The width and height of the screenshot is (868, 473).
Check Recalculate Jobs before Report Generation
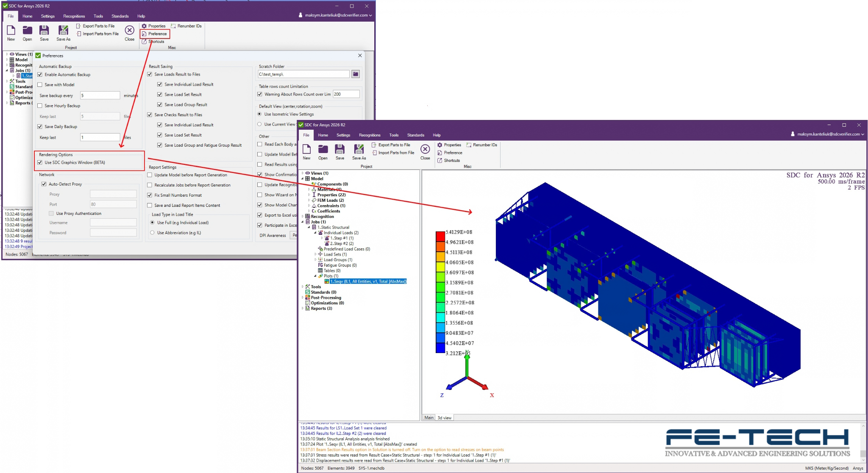click(150, 185)
